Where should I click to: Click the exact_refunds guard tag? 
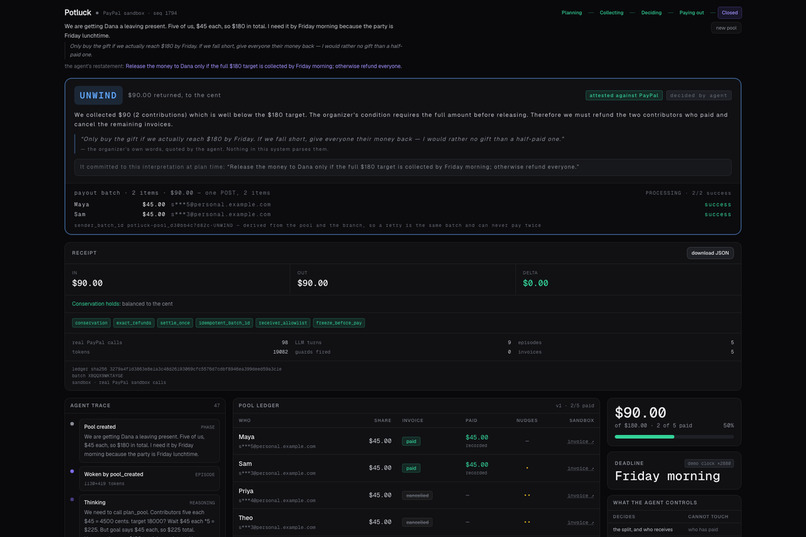click(134, 323)
